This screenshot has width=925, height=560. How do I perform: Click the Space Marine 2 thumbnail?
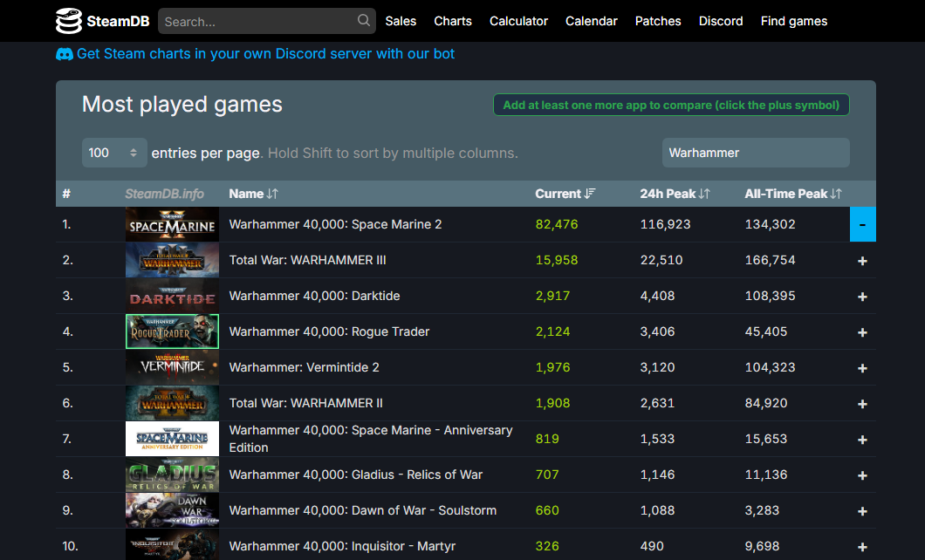pos(172,224)
